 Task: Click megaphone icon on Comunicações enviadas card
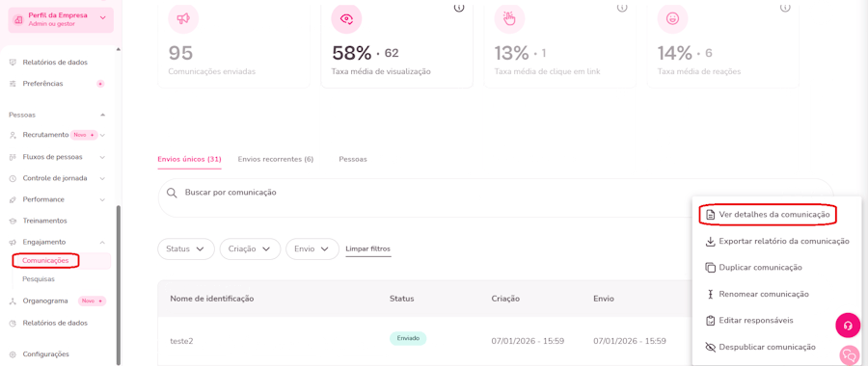point(183,19)
